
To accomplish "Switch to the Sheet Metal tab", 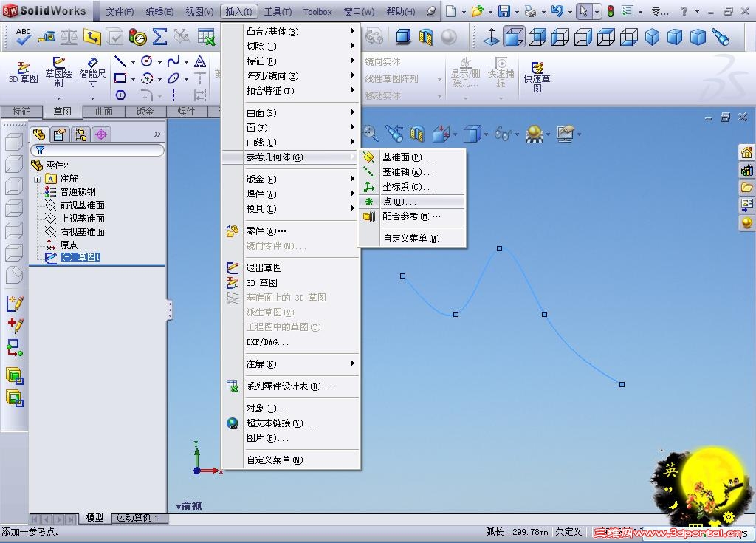I will (x=145, y=112).
